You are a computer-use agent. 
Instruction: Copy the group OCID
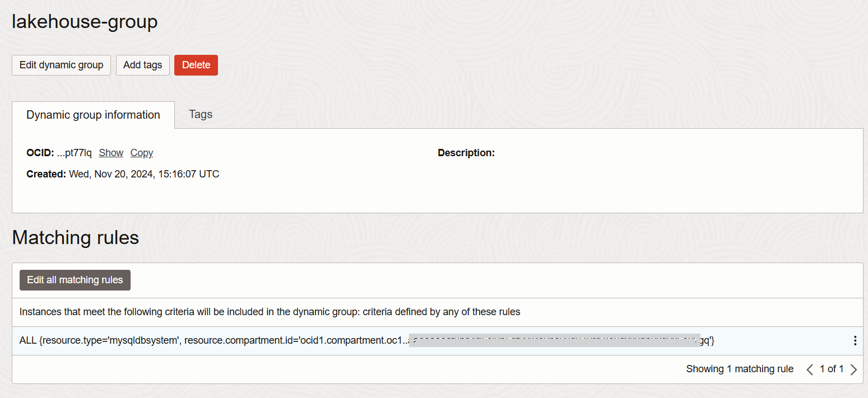[141, 152]
